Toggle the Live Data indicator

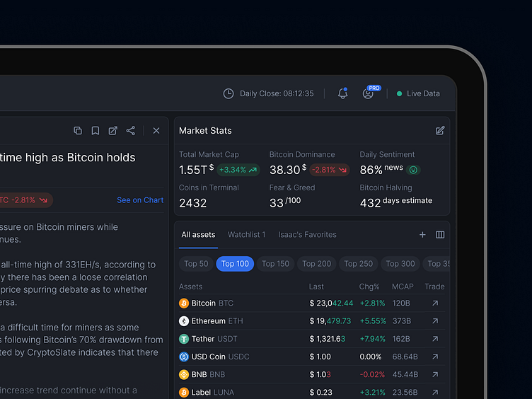click(x=418, y=93)
